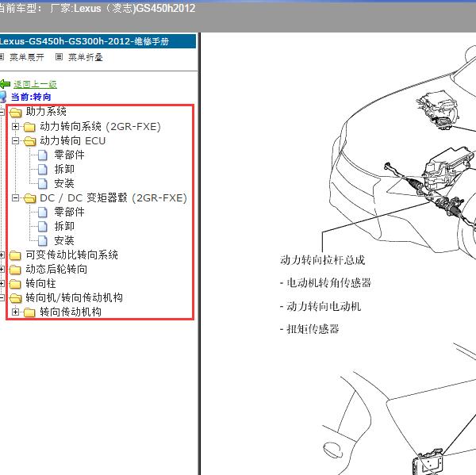The height and width of the screenshot is (475, 476).
Task: Select the 转向柱 label
Action: [x=41, y=283]
